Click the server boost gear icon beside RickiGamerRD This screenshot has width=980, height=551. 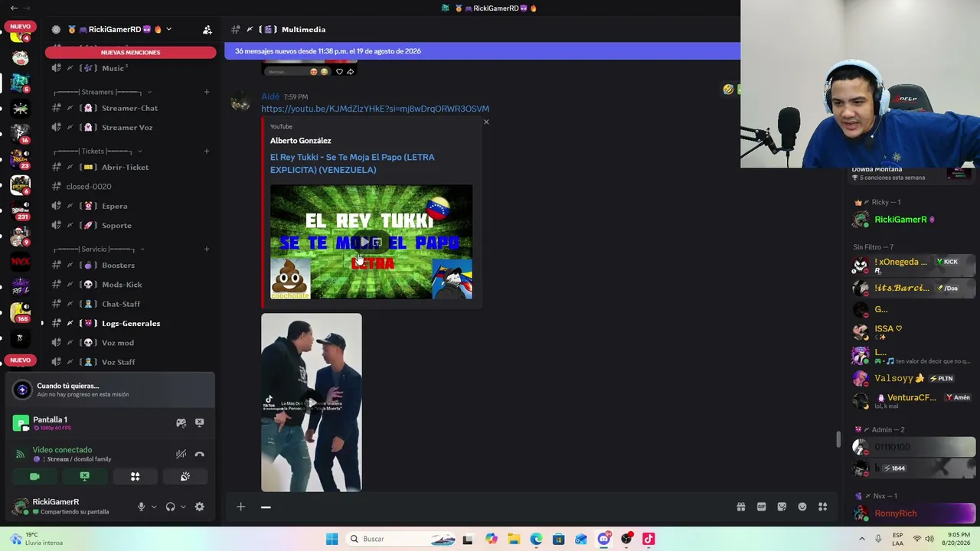point(56,30)
